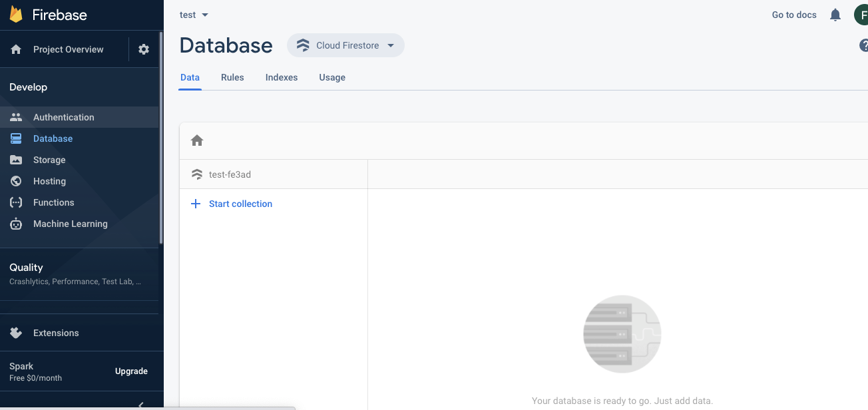
Task: Collapse the sidebar with the bottom chevron
Action: 140,405
